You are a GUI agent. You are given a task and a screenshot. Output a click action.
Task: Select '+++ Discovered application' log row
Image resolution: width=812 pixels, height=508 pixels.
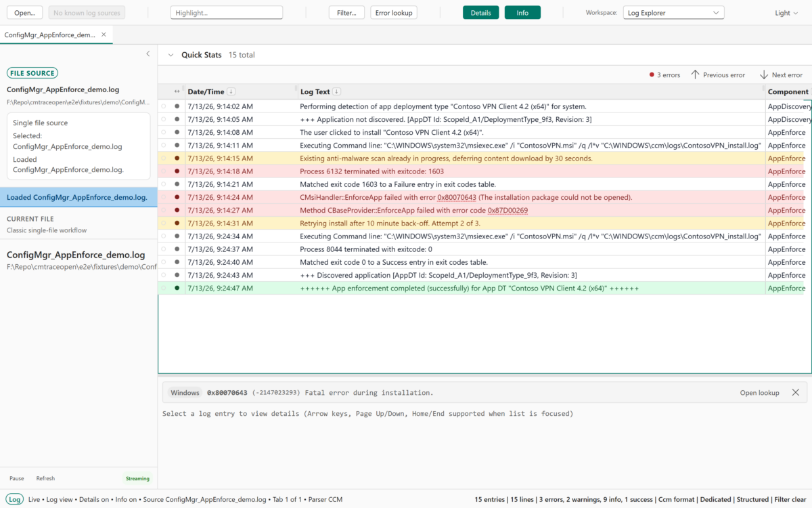pyautogui.click(x=484, y=275)
